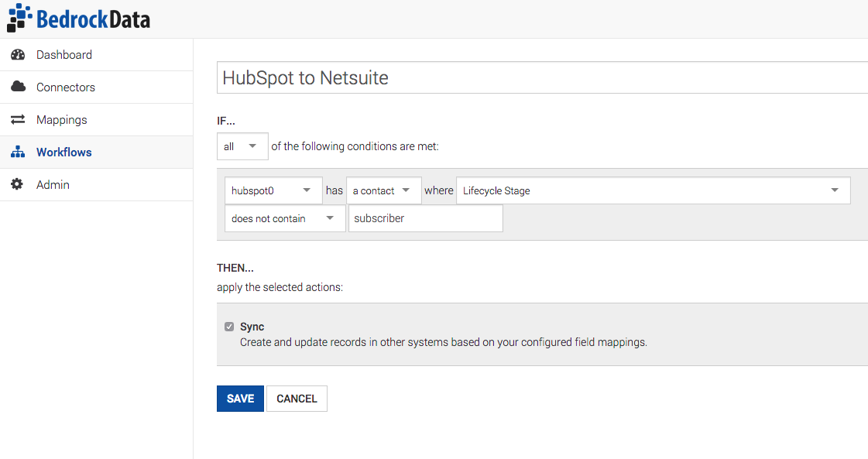Click the CANCEL button

[x=297, y=399]
